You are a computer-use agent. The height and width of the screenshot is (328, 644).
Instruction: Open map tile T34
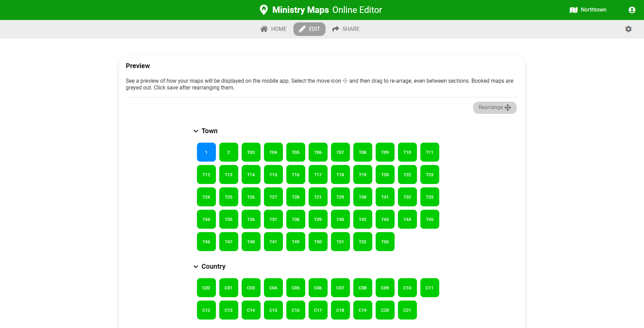(206, 219)
